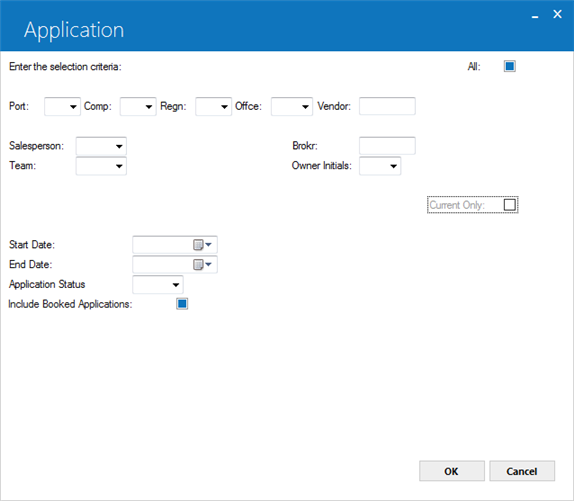Open the Application Status dropdown
The width and height of the screenshot is (574, 501).
point(158,284)
